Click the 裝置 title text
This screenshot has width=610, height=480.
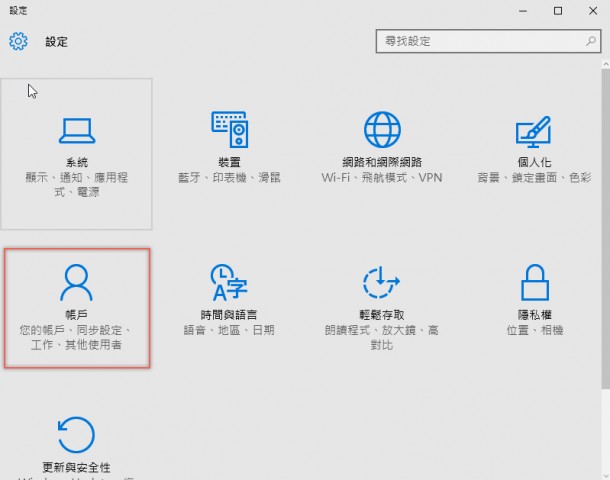[230, 162]
